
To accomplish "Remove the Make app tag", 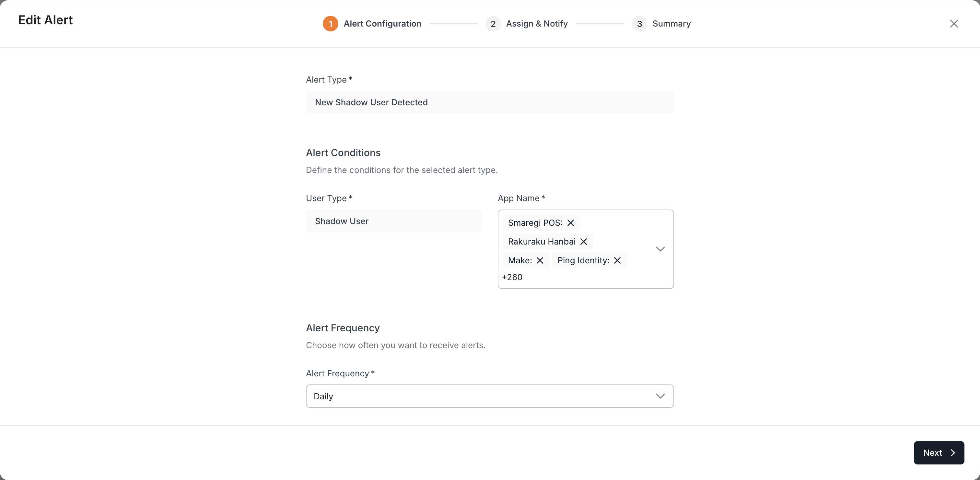I will coord(540,260).
